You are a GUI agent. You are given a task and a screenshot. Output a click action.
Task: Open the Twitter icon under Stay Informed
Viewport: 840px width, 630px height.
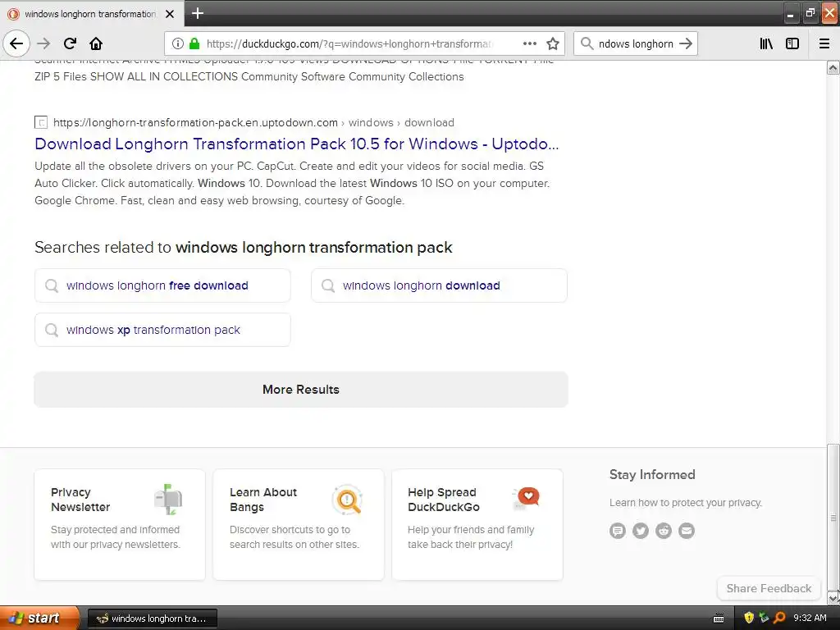[x=641, y=531]
